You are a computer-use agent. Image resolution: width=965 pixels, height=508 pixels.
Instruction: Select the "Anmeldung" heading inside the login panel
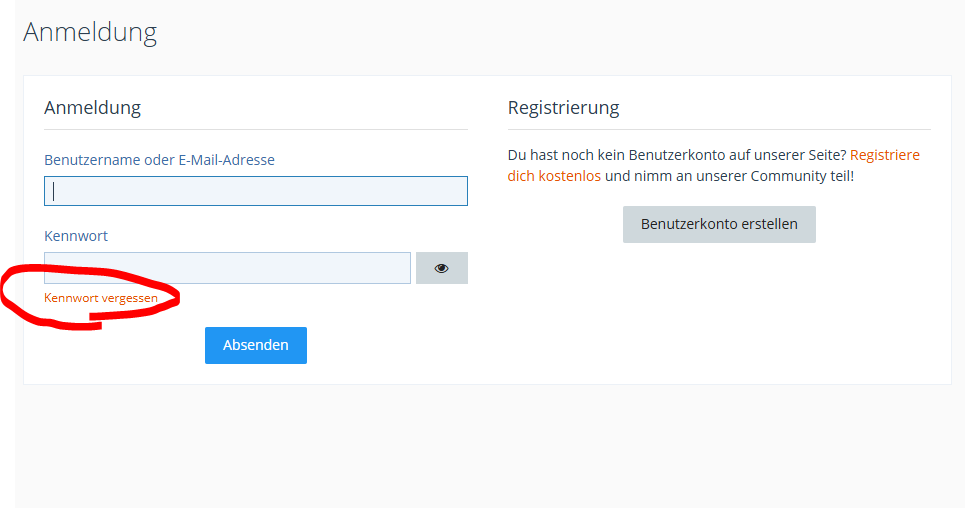pos(92,107)
